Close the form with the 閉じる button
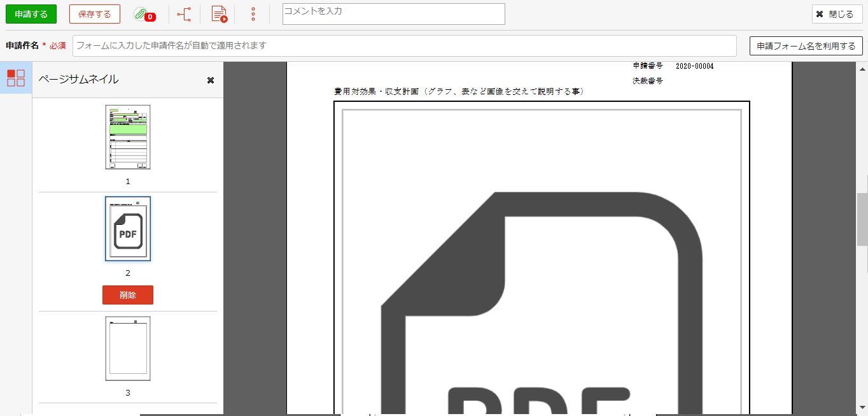 pyautogui.click(x=837, y=14)
